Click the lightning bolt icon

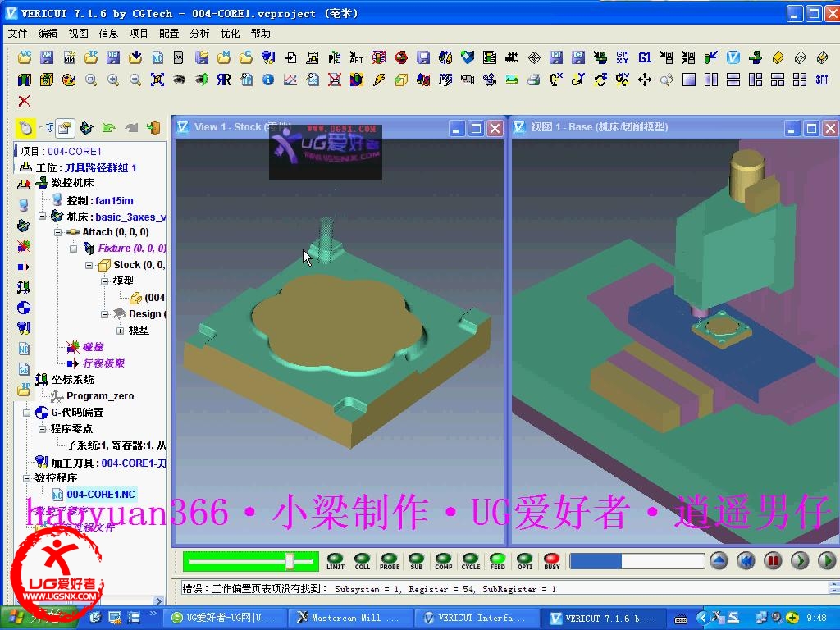pos(379,80)
